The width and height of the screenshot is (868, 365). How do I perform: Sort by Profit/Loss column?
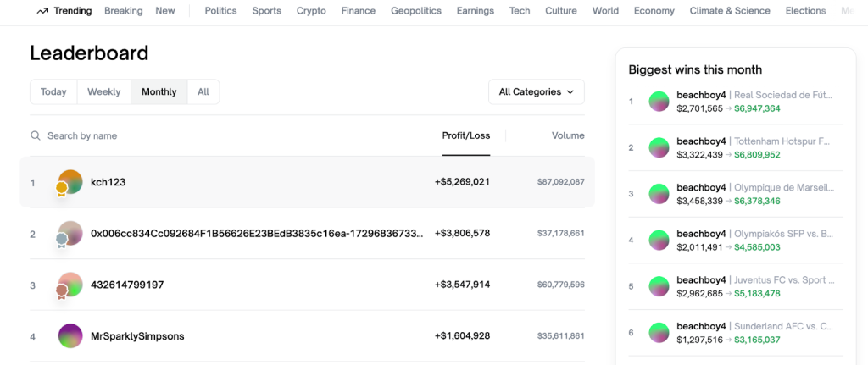pyautogui.click(x=465, y=135)
